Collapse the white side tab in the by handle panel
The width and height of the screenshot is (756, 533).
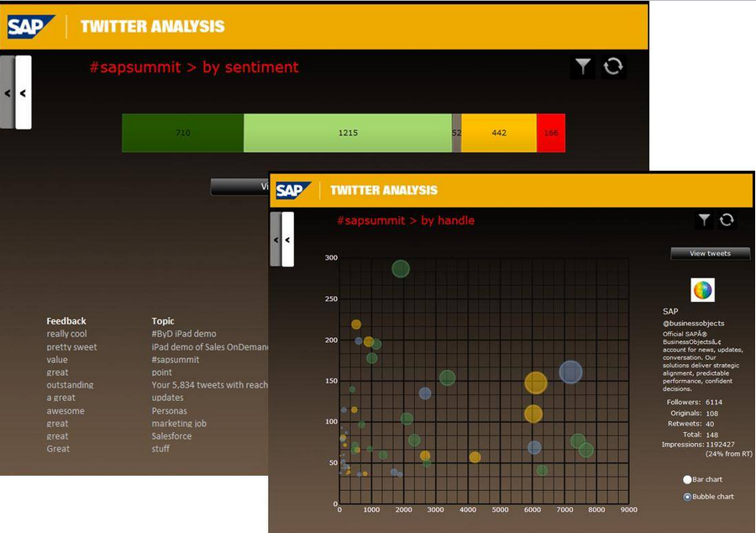287,240
